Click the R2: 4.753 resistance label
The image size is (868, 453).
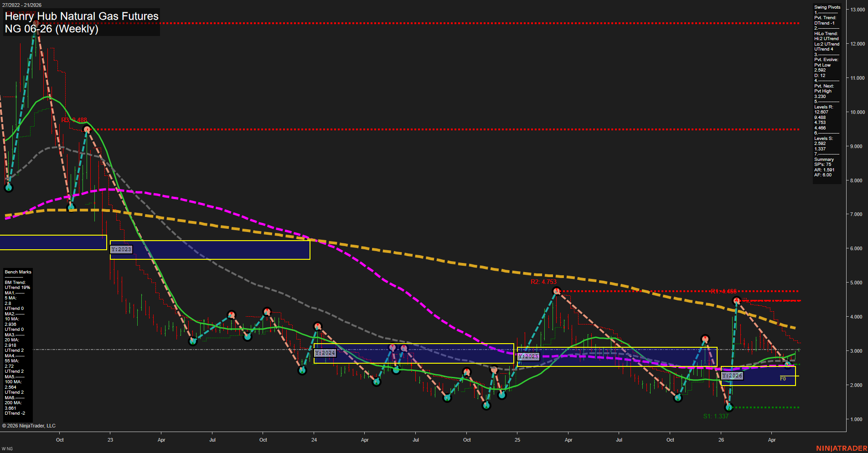tap(543, 282)
